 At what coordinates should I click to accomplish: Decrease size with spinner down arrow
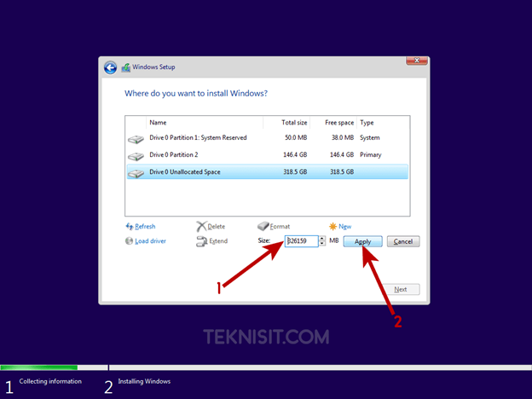[322, 244]
